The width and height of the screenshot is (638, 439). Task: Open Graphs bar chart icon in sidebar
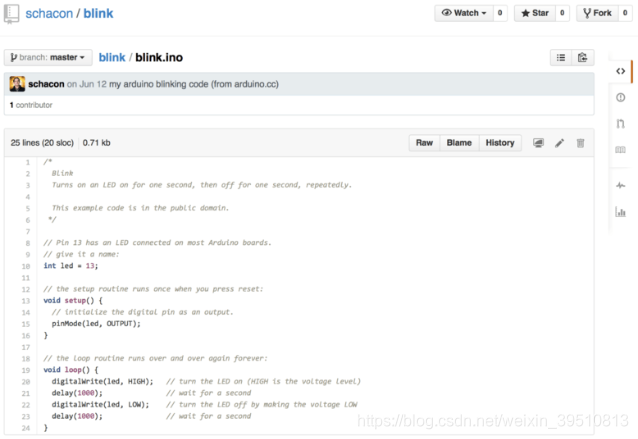pos(621,212)
